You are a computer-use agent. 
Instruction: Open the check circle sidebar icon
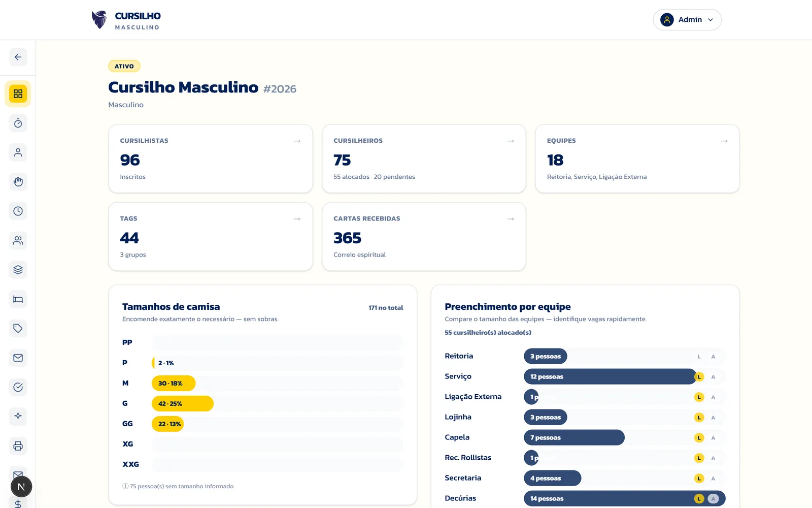pyautogui.click(x=18, y=387)
